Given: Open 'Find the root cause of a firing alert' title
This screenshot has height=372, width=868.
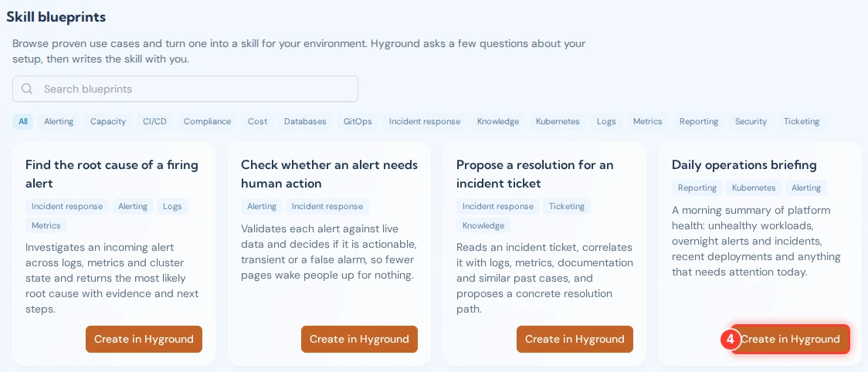Looking at the screenshot, I should tap(112, 174).
